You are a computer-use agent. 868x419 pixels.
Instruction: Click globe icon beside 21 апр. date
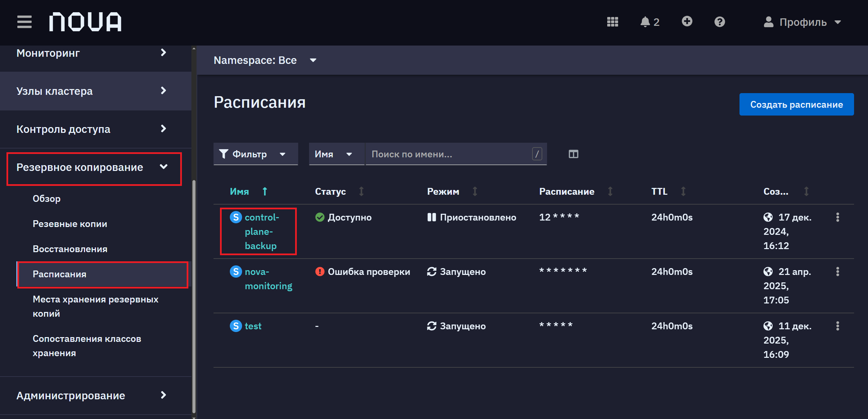(768, 272)
